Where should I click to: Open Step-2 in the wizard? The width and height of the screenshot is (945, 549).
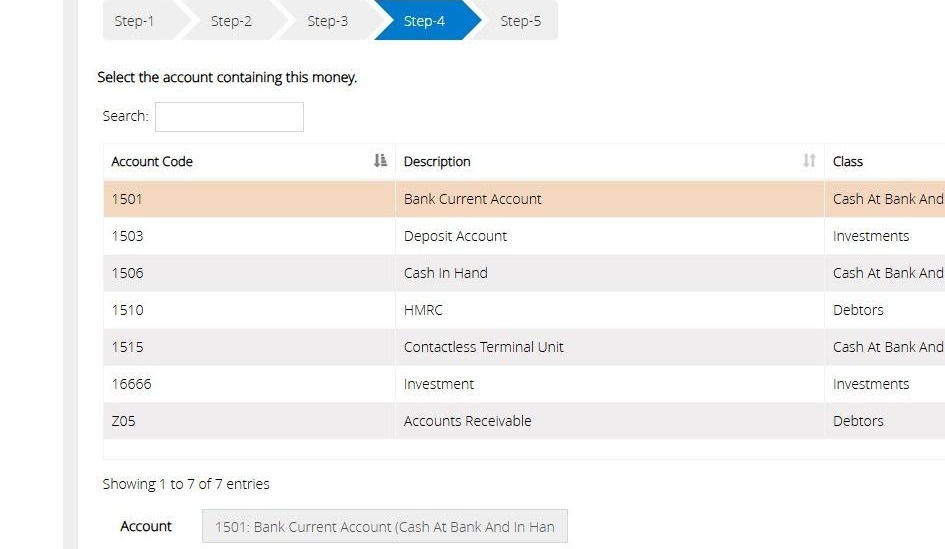[231, 20]
